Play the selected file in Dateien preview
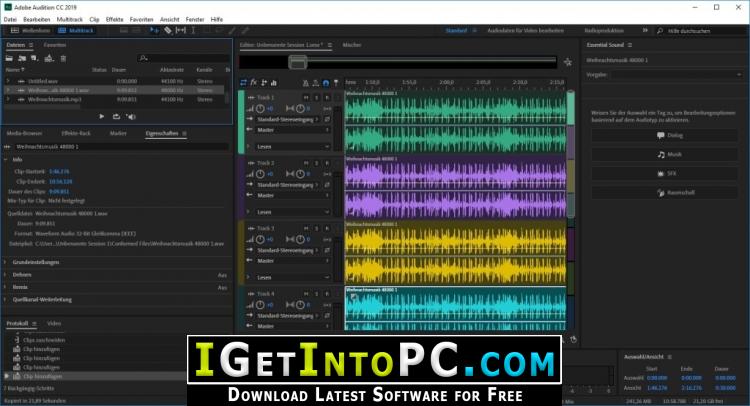 (x=101, y=116)
